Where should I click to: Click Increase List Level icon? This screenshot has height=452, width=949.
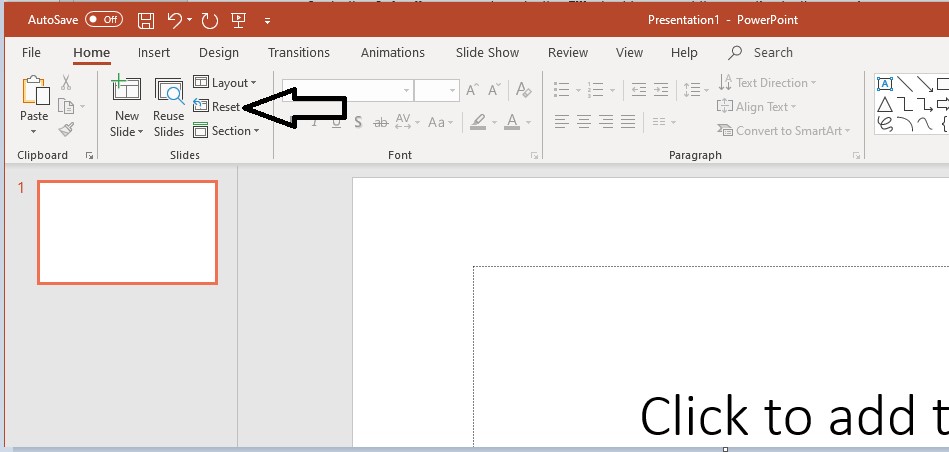[x=661, y=91]
